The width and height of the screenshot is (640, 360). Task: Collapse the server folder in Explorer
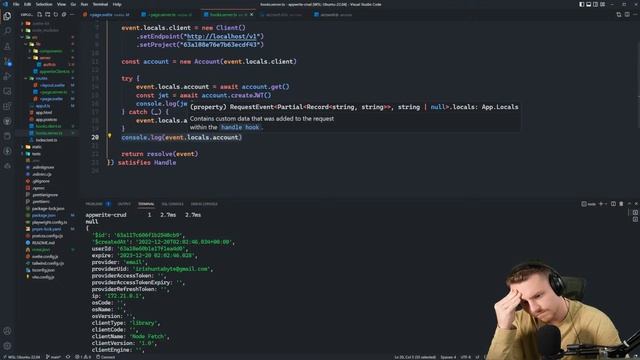[x=45, y=58]
